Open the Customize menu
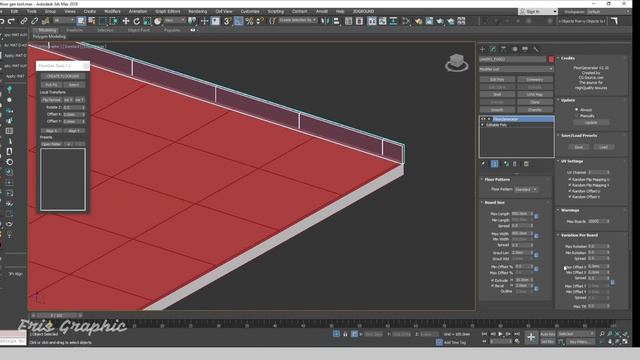This screenshot has height=360, width=640. 250,11
